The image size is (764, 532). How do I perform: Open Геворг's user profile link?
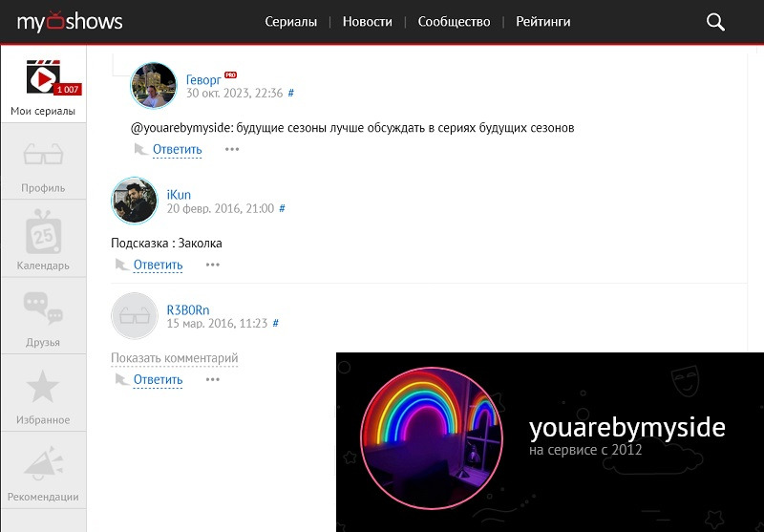203,79
